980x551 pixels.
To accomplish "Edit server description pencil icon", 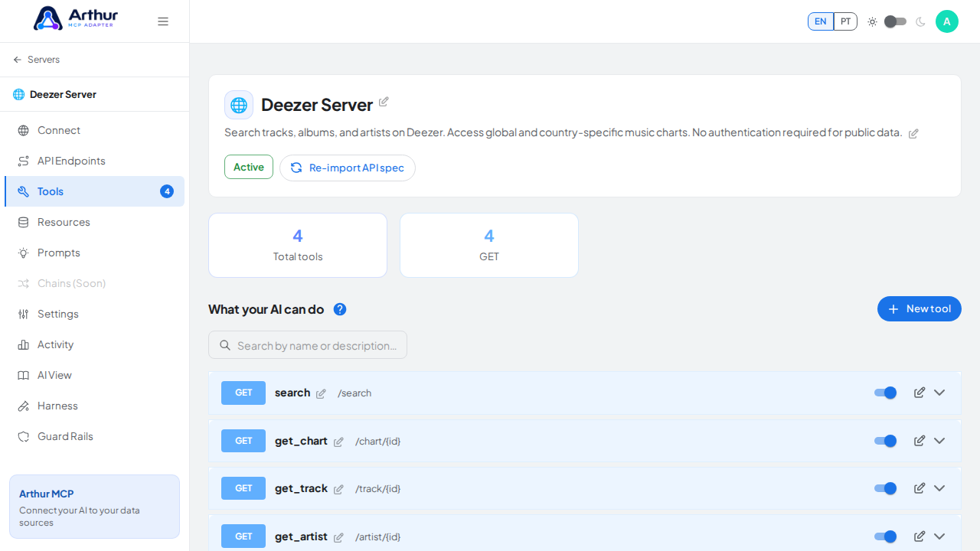I will click(x=913, y=133).
